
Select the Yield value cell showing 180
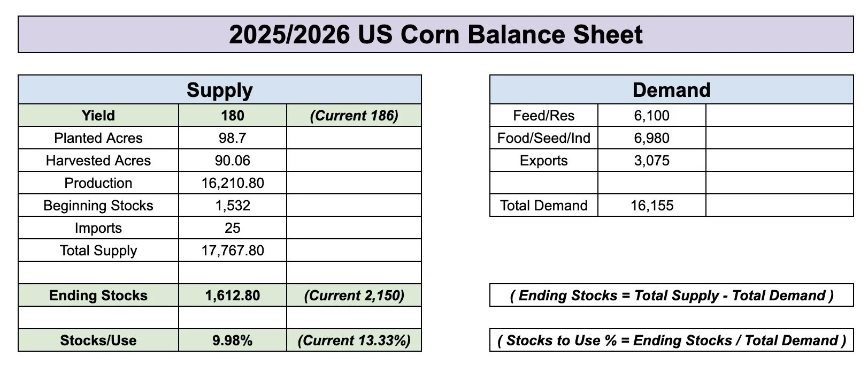click(233, 115)
